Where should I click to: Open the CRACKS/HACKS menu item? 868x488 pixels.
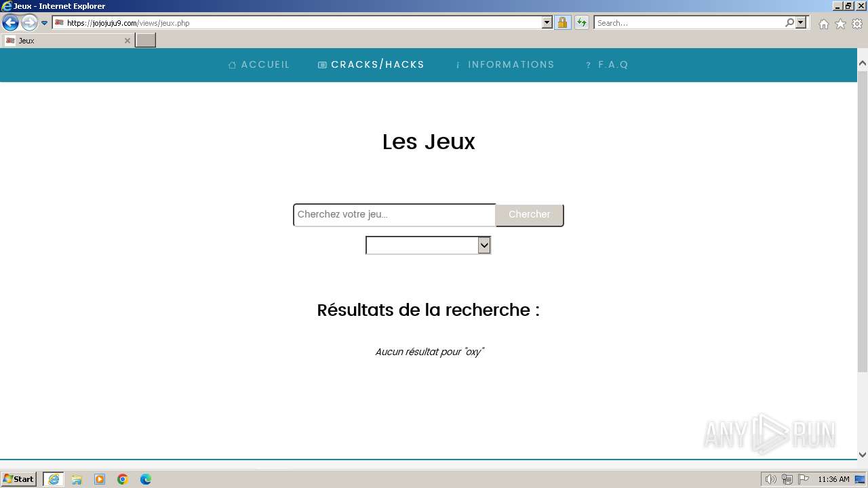(371, 64)
